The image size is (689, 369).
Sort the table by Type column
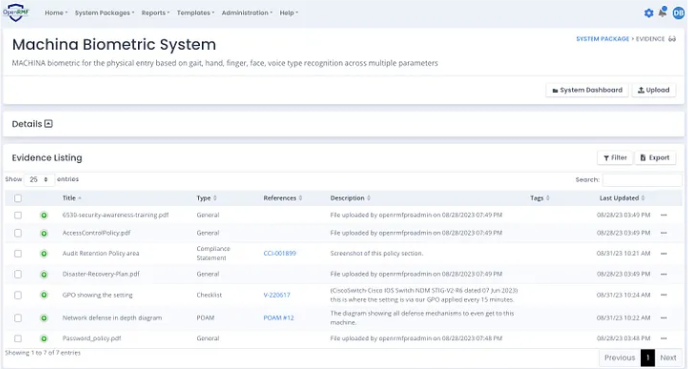point(207,198)
